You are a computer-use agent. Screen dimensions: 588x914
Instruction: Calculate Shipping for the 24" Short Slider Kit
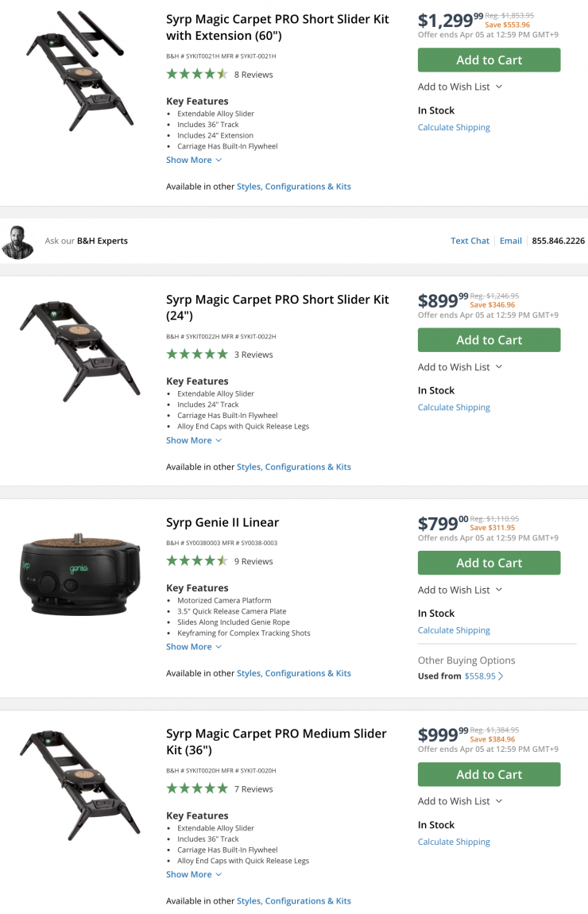(454, 408)
